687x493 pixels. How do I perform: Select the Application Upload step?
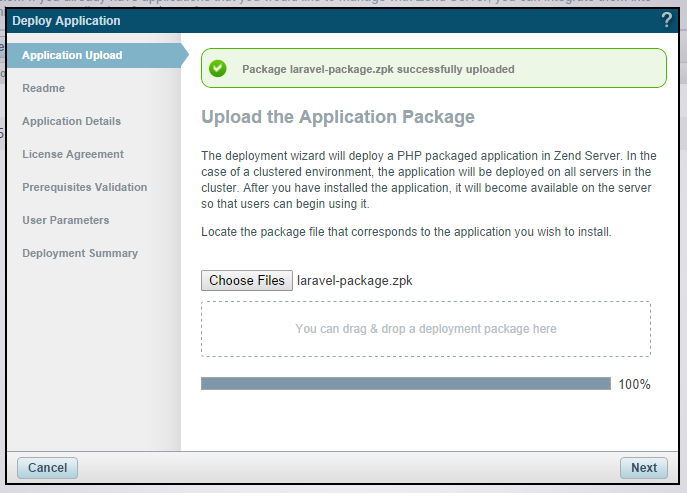point(72,55)
